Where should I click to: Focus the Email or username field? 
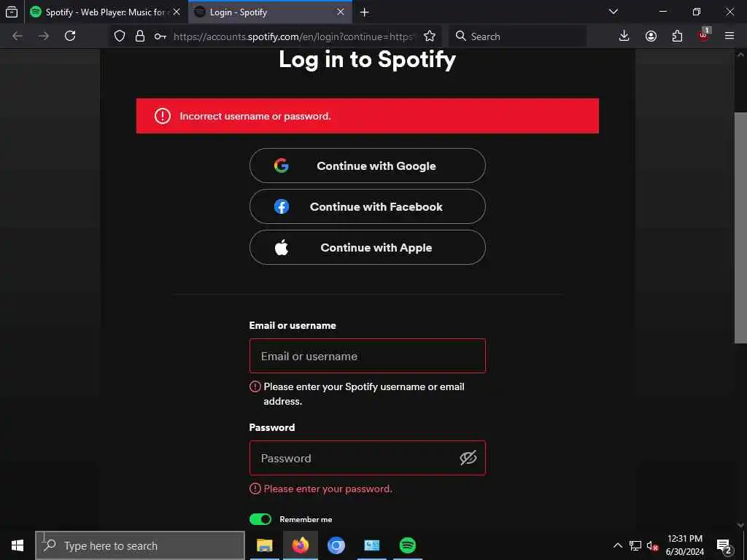coord(368,356)
